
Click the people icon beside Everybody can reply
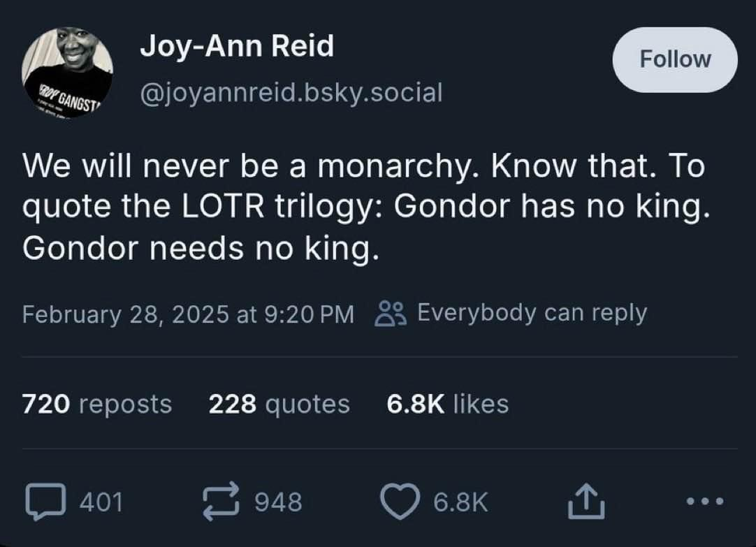(391, 314)
